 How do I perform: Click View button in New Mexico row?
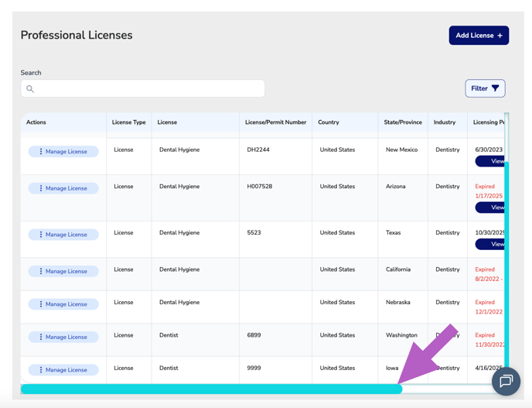492,161
